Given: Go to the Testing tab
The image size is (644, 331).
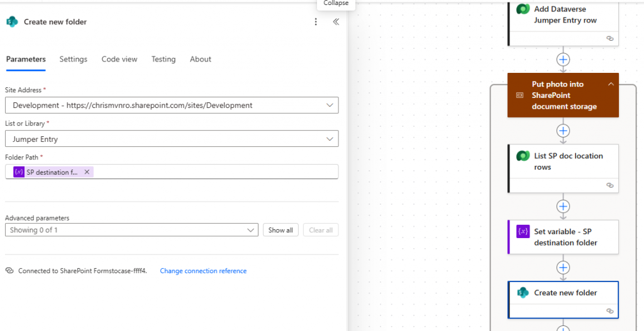Looking at the screenshot, I should tap(163, 59).
